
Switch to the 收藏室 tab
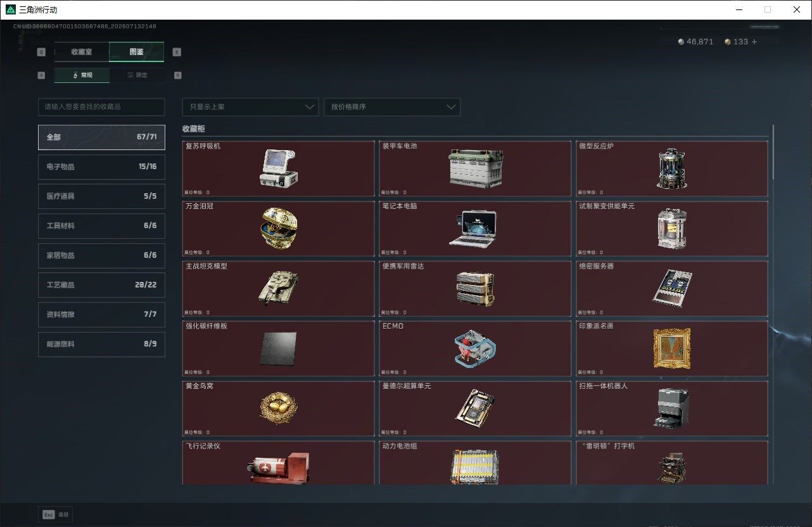point(82,52)
